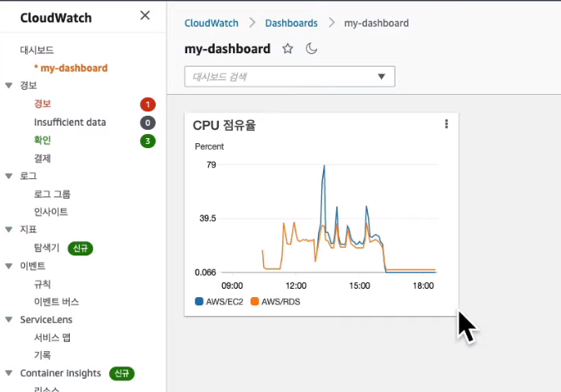Collapse the 경보 section
561x392 pixels.
click(9, 86)
